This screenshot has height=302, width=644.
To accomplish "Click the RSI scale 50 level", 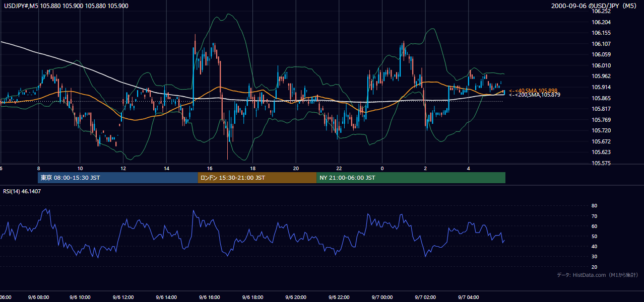I will click(x=595, y=236).
